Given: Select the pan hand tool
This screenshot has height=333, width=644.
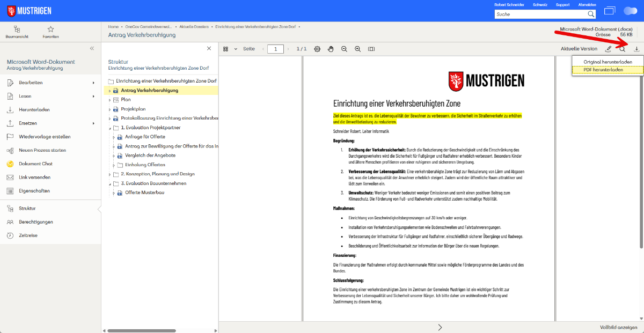Looking at the screenshot, I should pos(331,49).
